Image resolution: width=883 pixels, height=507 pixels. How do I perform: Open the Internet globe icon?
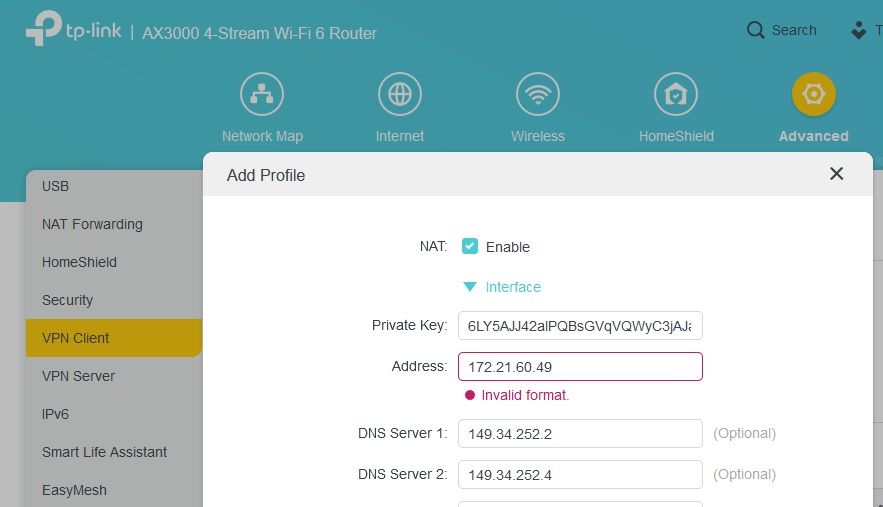click(x=400, y=95)
